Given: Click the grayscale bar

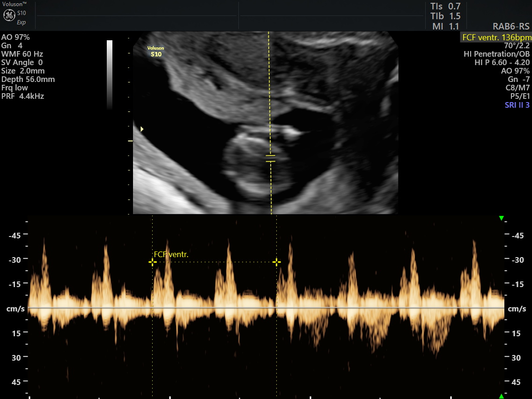Looking at the screenshot, I should [x=110, y=74].
